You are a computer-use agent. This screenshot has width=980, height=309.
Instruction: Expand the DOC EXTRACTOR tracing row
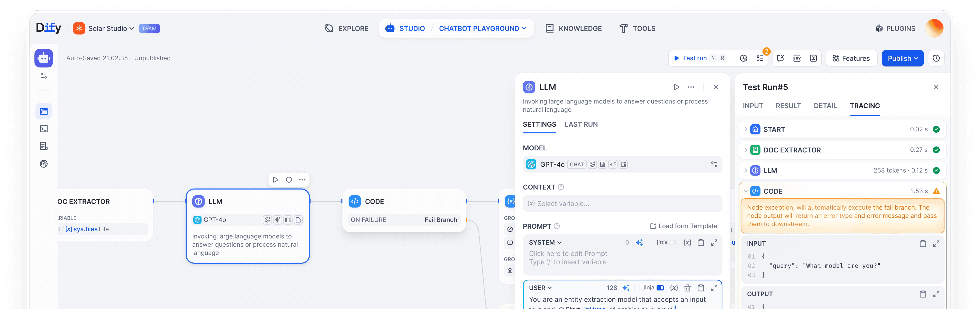pyautogui.click(x=746, y=150)
